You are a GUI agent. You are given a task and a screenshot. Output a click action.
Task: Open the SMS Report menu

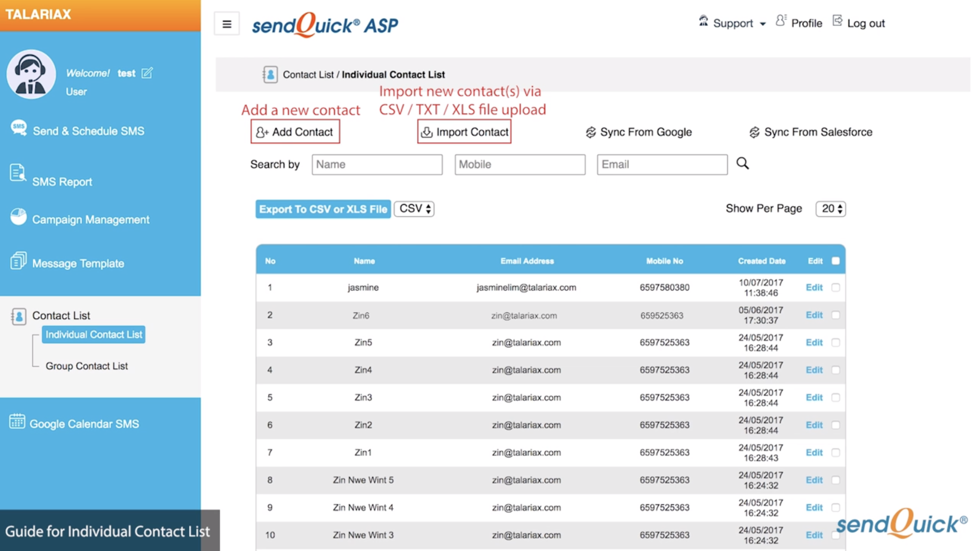[62, 182]
